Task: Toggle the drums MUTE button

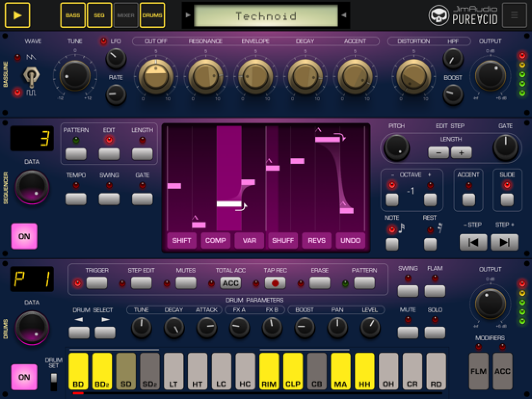Action: 408,333
